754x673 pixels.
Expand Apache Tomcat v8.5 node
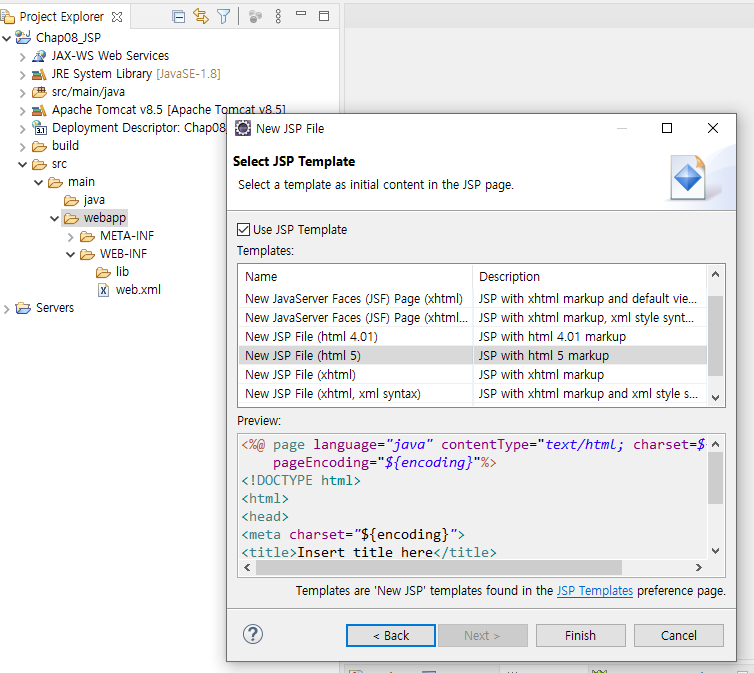23,111
